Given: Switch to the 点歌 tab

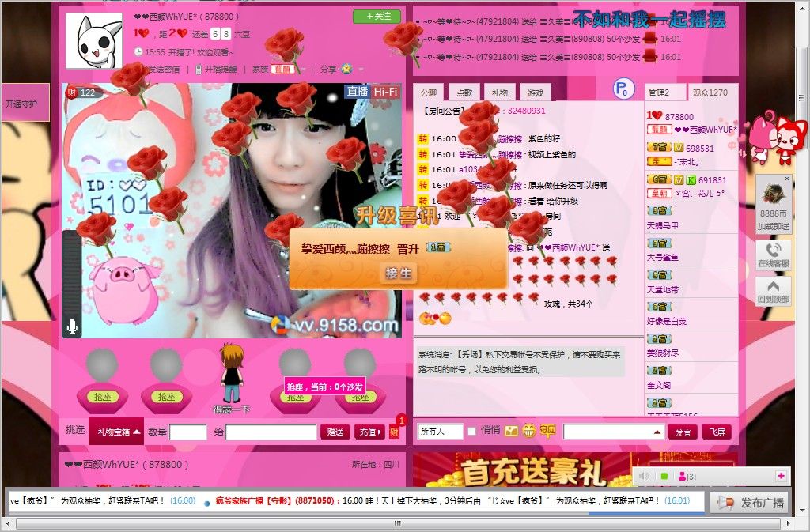Looking at the screenshot, I should tap(464, 92).
